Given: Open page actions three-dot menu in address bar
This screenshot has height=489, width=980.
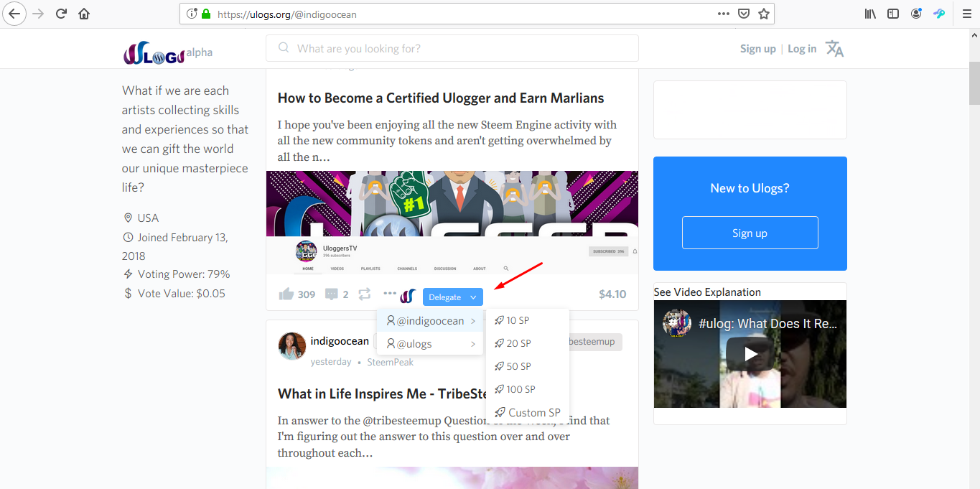Looking at the screenshot, I should (724, 14).
